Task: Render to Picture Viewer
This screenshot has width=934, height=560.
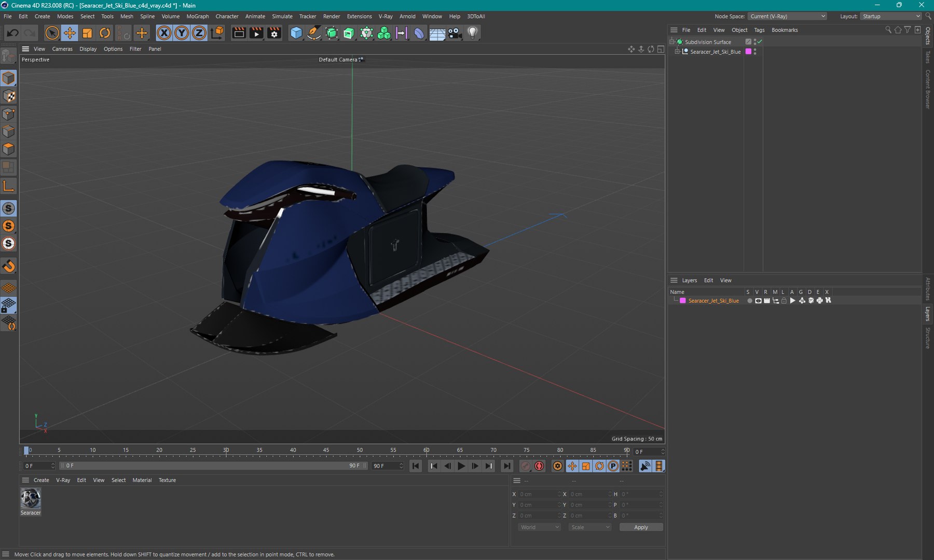Action: click(256, 33)
